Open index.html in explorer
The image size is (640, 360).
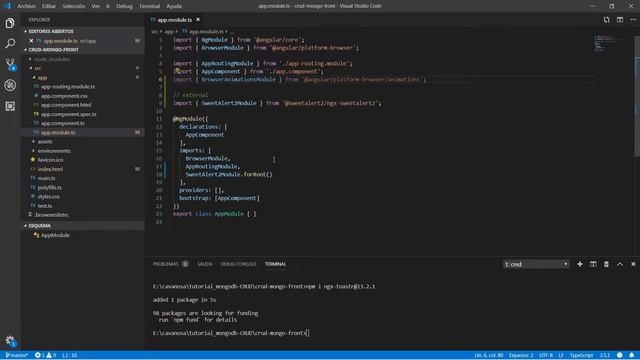point(50,169)
